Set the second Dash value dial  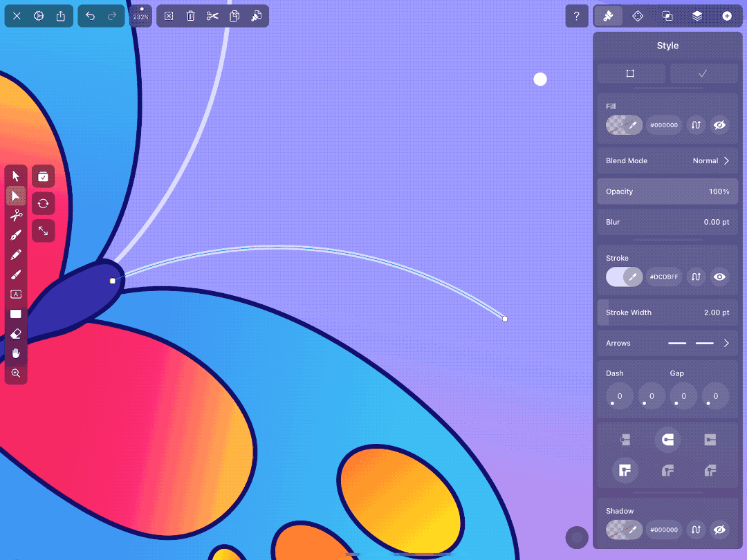(652, 395)
